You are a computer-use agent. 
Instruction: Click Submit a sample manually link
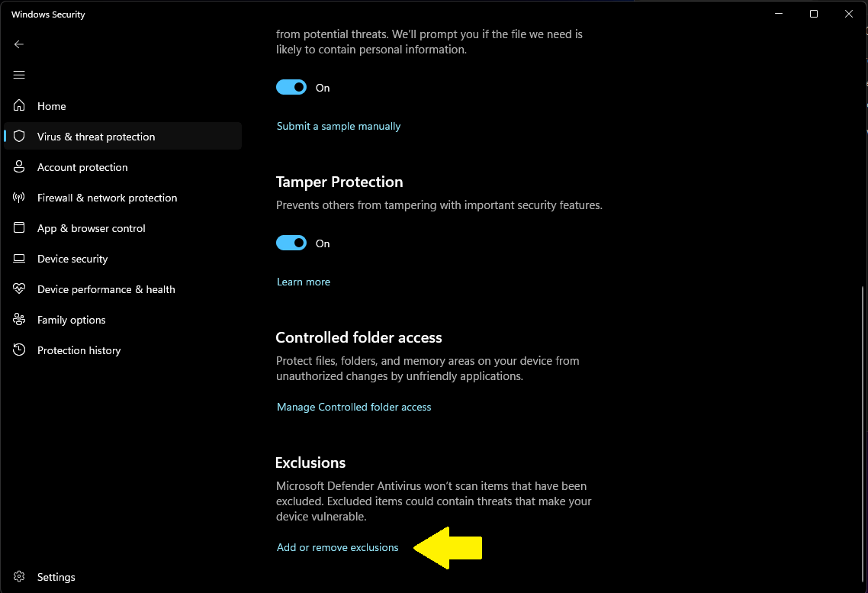(x=339, y=126)
